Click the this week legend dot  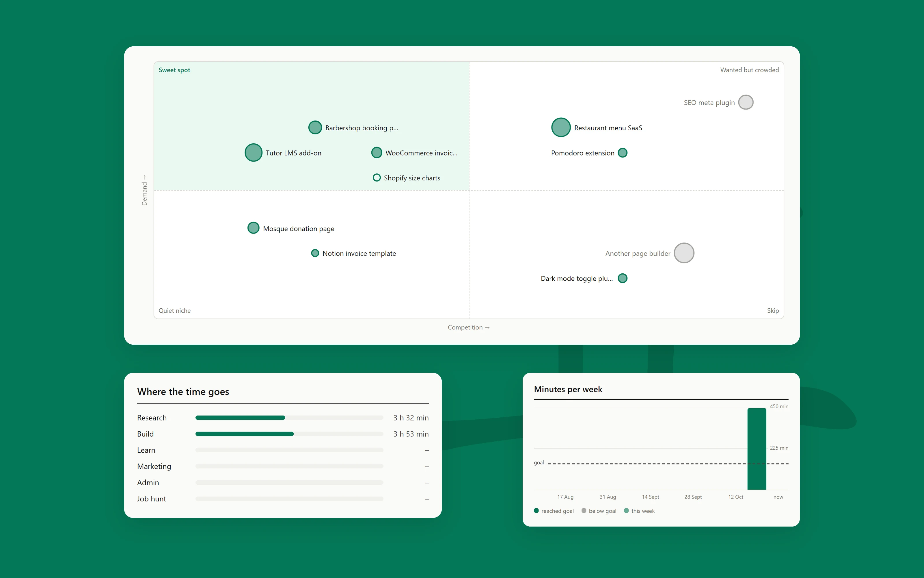pyautogui.click(x=626, y=511)
